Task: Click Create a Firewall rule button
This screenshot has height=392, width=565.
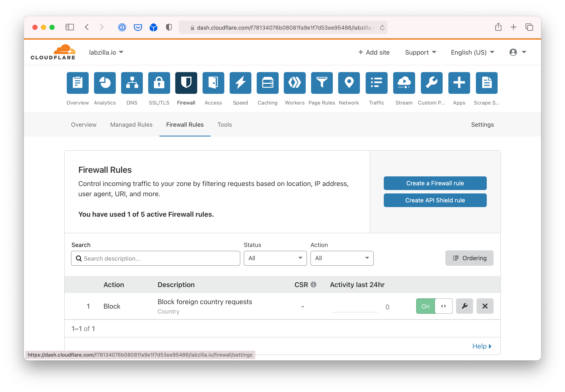Action: [435, 183]
